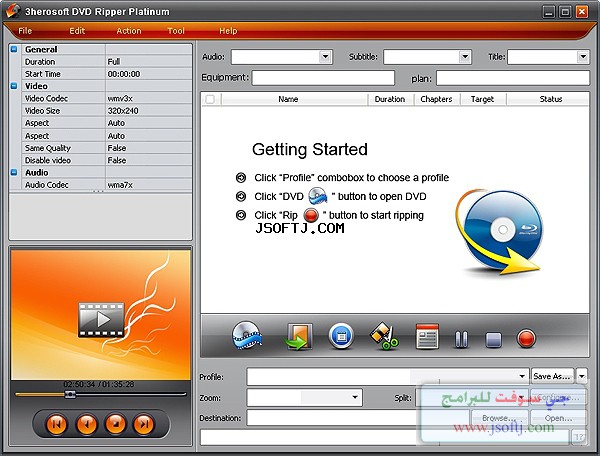Click the Save As... button
Viewport: 600px width, 456px height.
[553, 376]
